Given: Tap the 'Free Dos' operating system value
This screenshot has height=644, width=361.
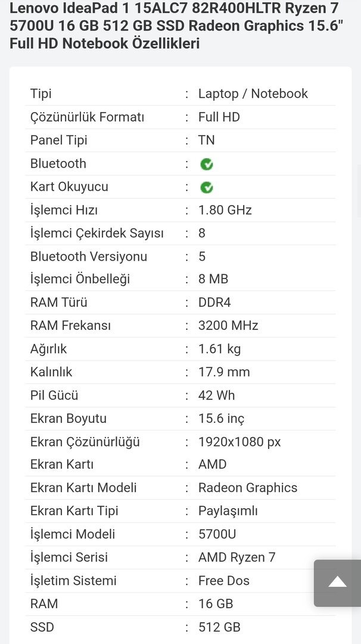Looking at the screenshot, I should tap(224, 581).
